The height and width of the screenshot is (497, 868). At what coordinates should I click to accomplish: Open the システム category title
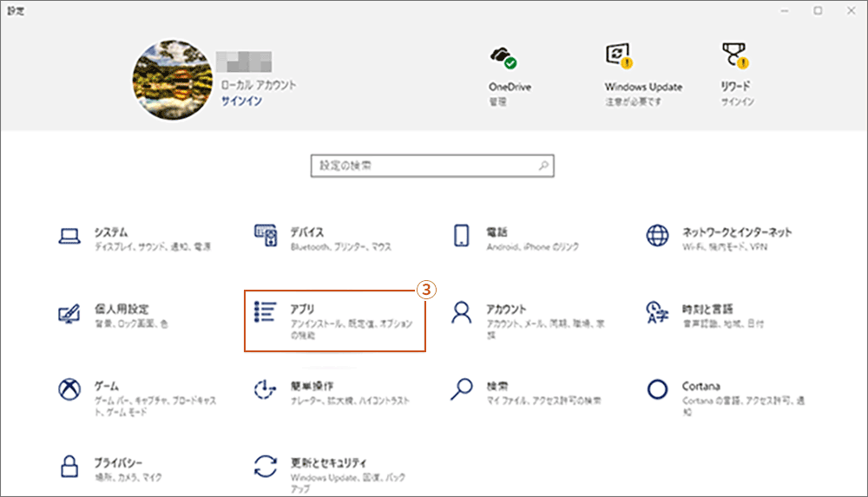[x=111, y=232]
